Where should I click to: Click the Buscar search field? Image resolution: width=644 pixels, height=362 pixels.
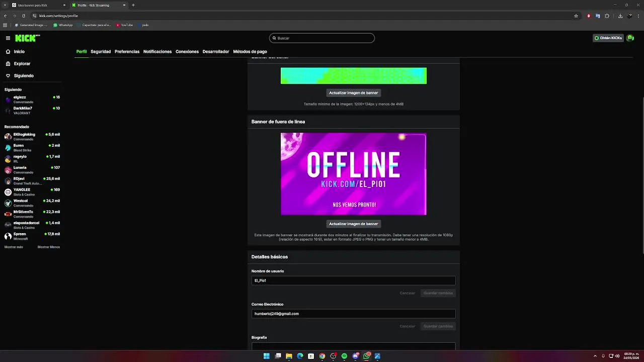click(322, 38)
